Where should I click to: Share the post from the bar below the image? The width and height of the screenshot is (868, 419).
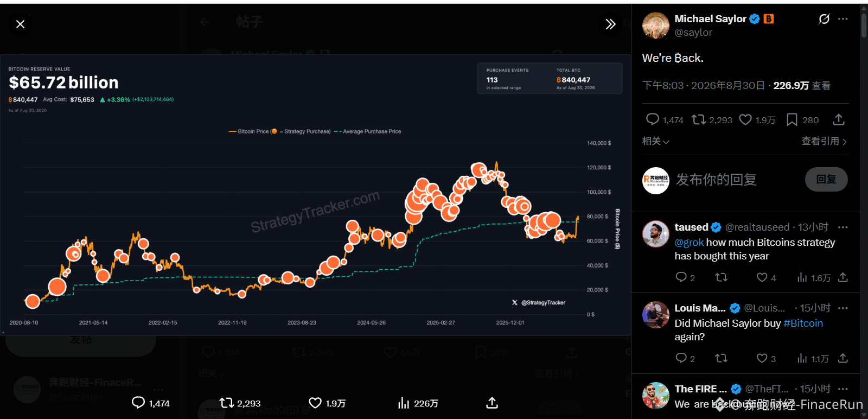[x=492, y=403]
